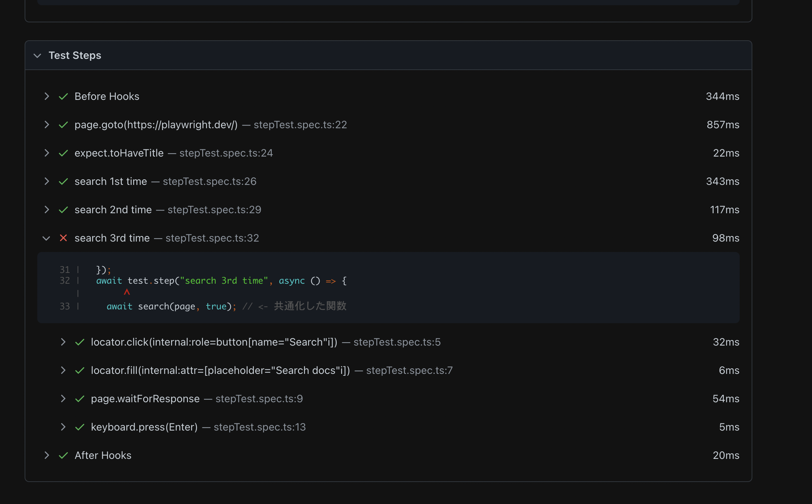Image resolution: width=812 pixels, height=504 pixels.
Task: Click checkmark beside search 1st time
Action: click(63, 181)
